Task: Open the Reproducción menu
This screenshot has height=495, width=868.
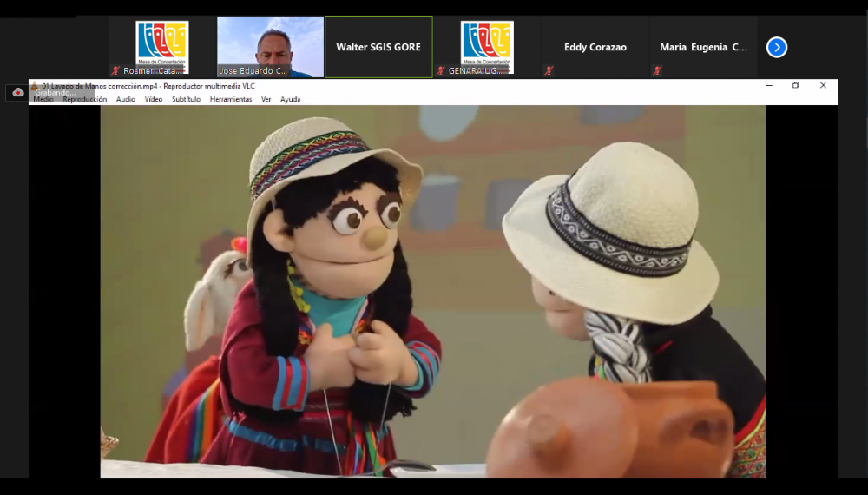Action: [x=84, y=99]
